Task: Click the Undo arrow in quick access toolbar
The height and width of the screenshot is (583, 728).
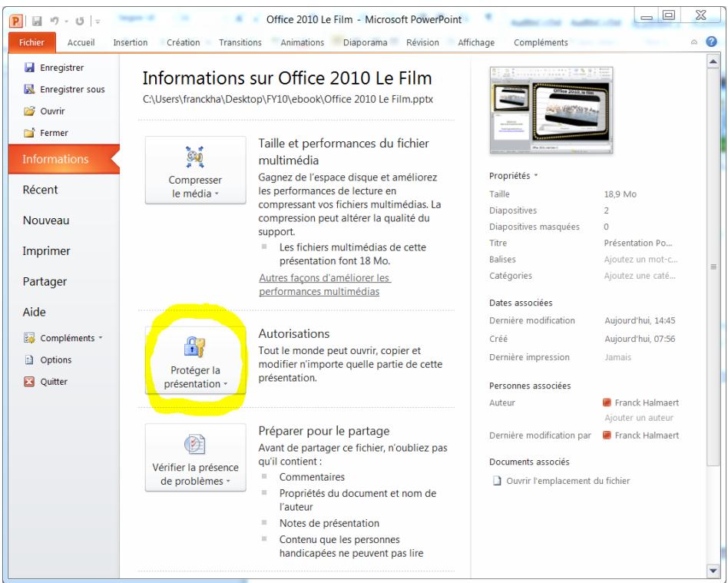Action: click(55, 21)
